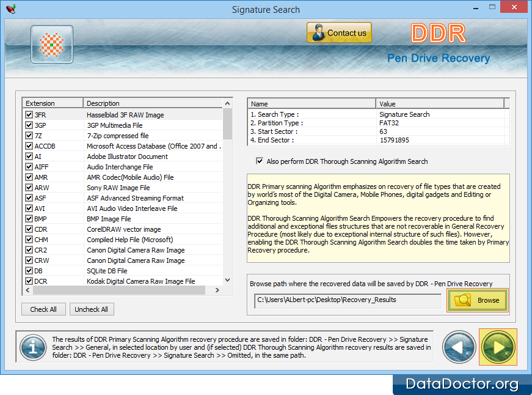Screen dimensions: 532x395
Task: Toggle DDR Thorough Scanning Algorithm Search checkbox
Action: [x=260, y=161]
